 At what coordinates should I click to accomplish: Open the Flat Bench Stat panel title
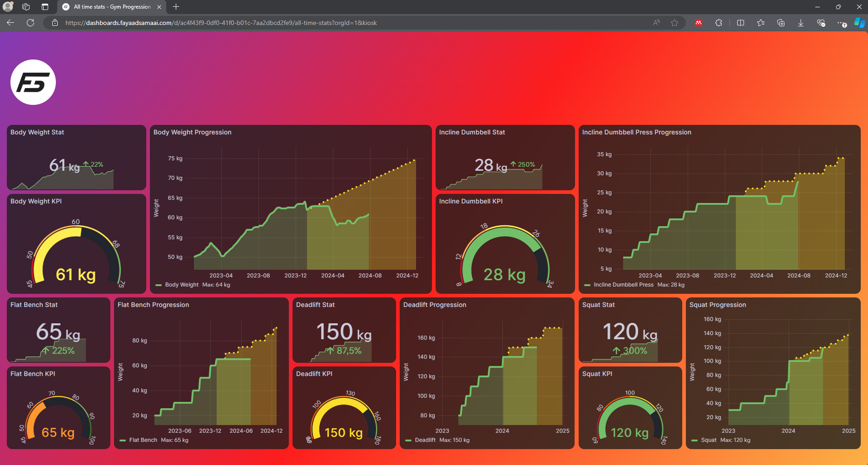point(34,305)
